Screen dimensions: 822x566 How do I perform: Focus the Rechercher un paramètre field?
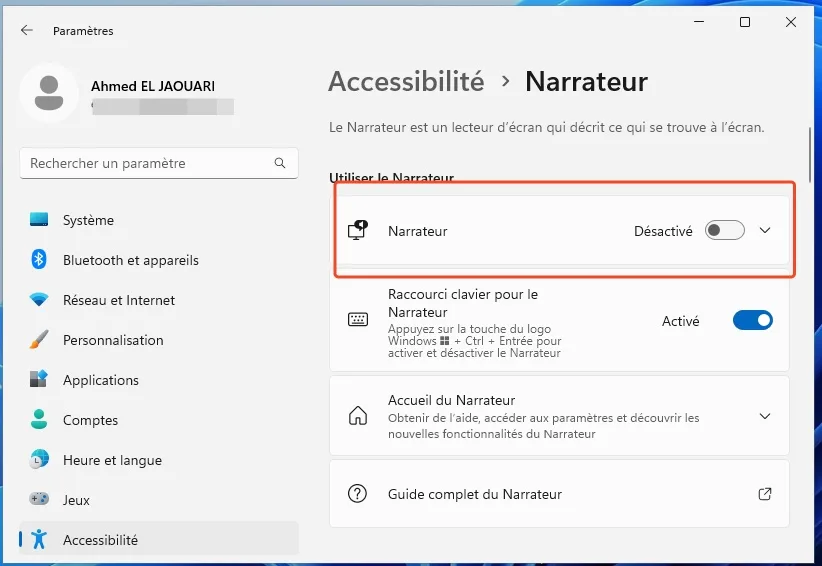(x=159, y=163)
